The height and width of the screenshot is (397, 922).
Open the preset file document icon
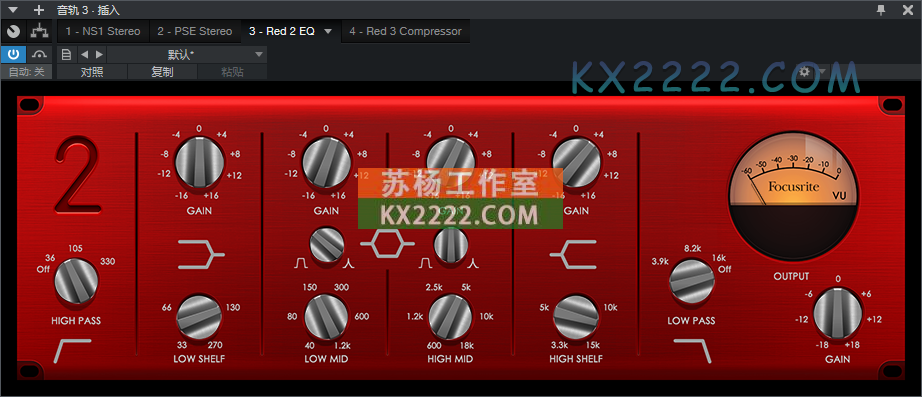[66, 55]
